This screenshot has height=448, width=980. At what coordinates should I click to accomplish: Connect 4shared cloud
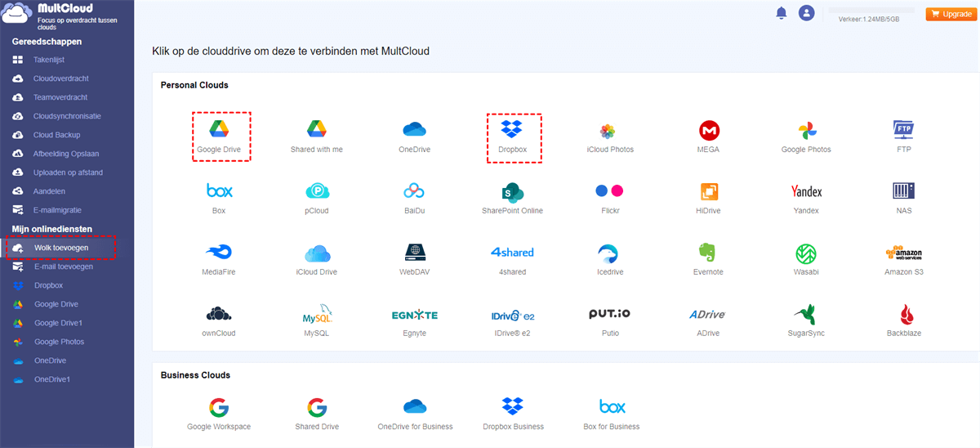[513, 259]
